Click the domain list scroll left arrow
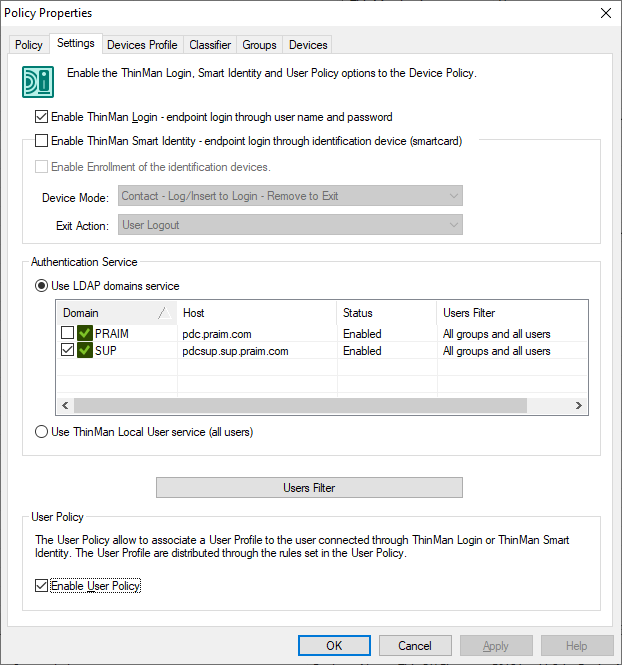Image resolution: width=622 pixels, height=665 pixels. click(x=65, y=405)
